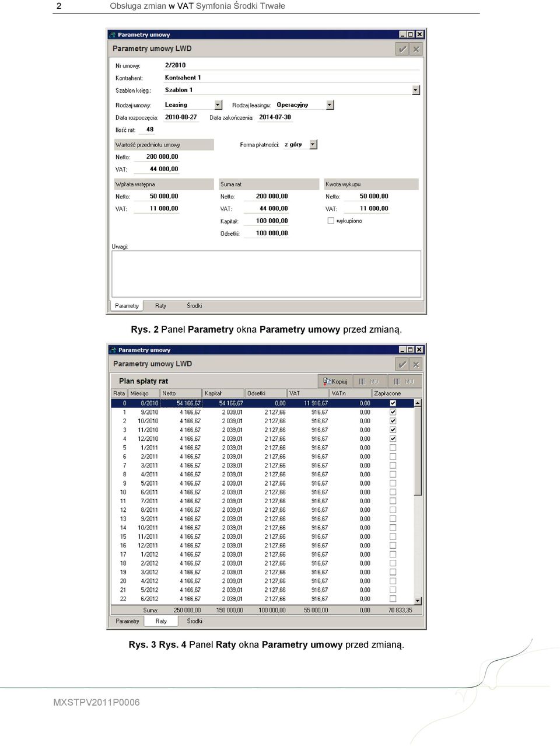Select the installment row for 7/2011

click(262, 501)
